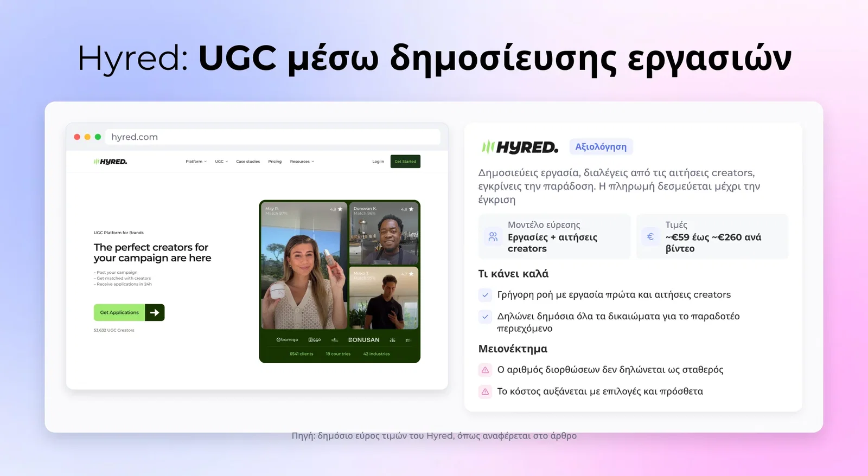
Task: Click the 6541 clients stat text
Action: click(301, 354)
